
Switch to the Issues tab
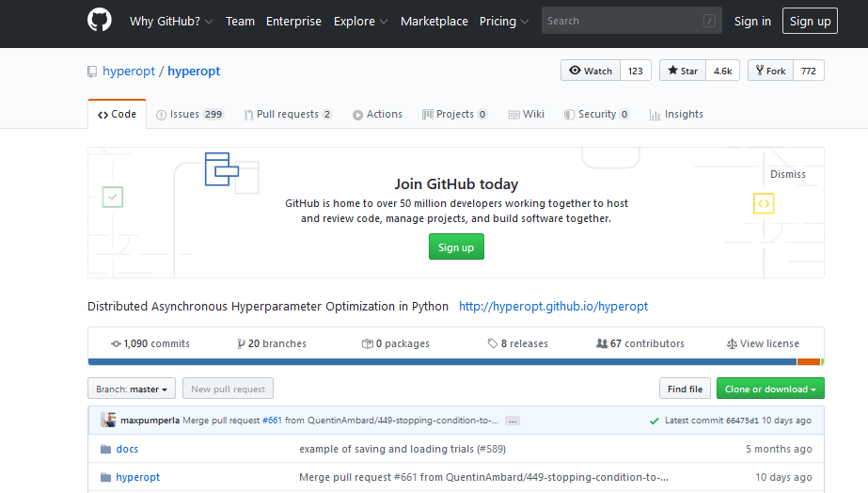coord(189,114)
